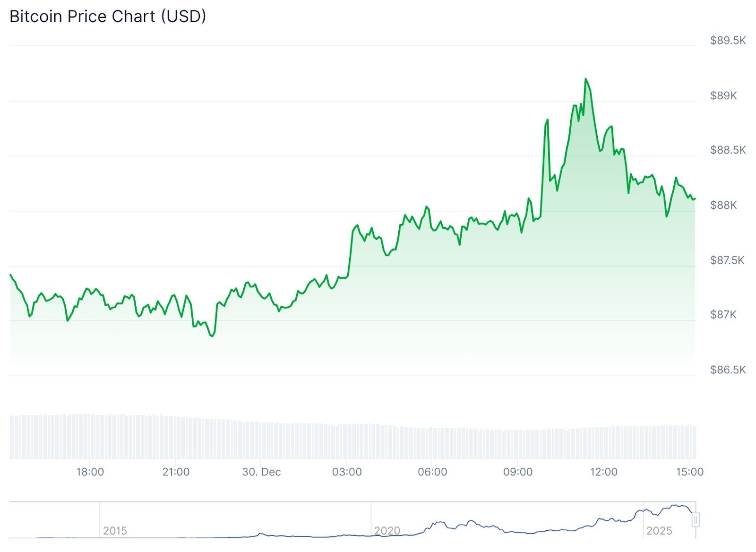Jump to 2015 in the range navigator

tap(115, 531)
